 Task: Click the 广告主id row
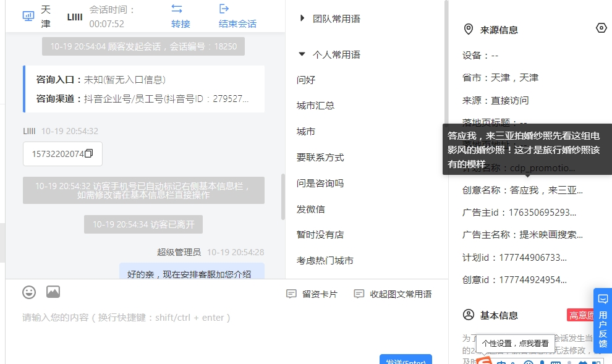pos(519,213)
